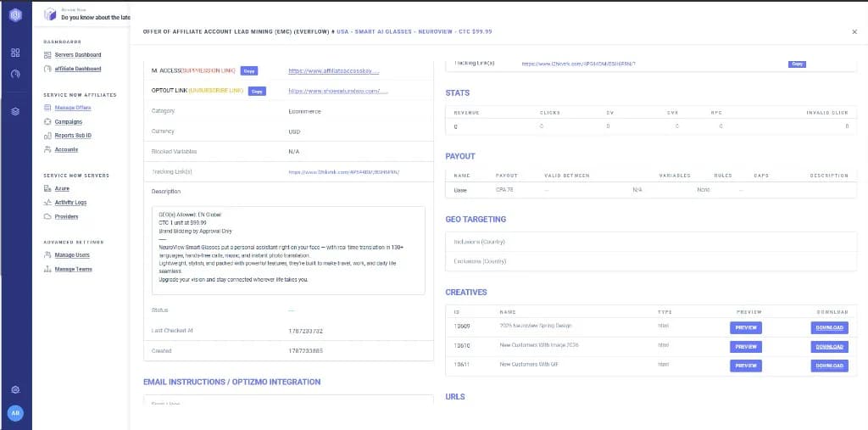The height and width of the screenshot is (430, 868).
Task: Copy the M. ACCESS suppression link
Action: (249, 71)
